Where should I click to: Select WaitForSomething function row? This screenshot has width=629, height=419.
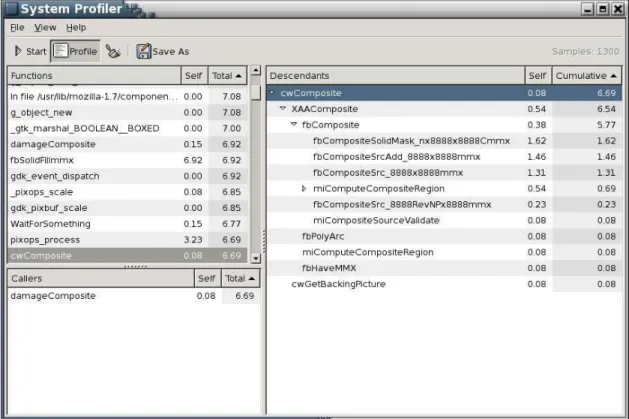pyautogui.click(x=128, y=224)
